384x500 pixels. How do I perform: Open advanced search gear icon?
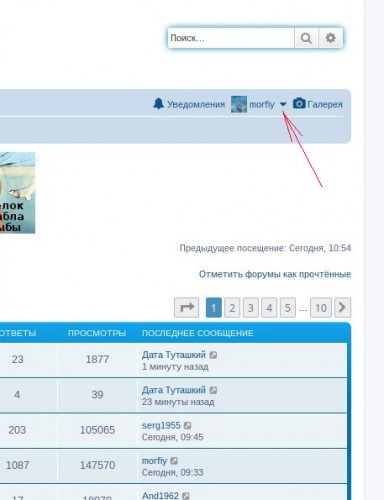(330, 38)
